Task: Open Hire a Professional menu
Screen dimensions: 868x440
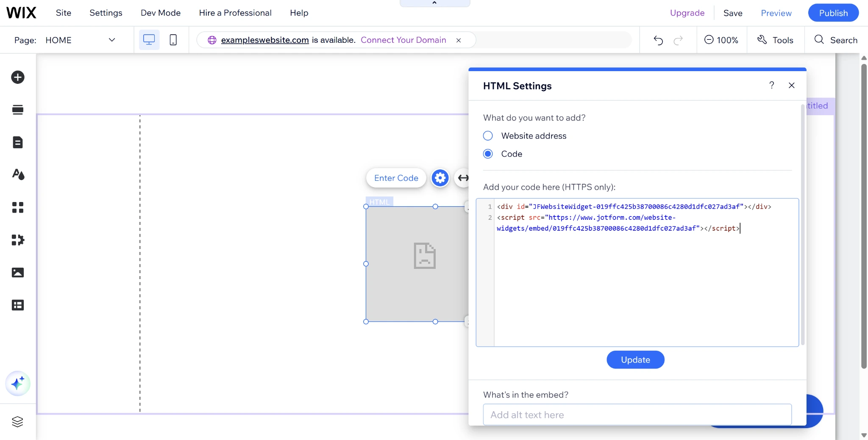Action: pos(235,13)
